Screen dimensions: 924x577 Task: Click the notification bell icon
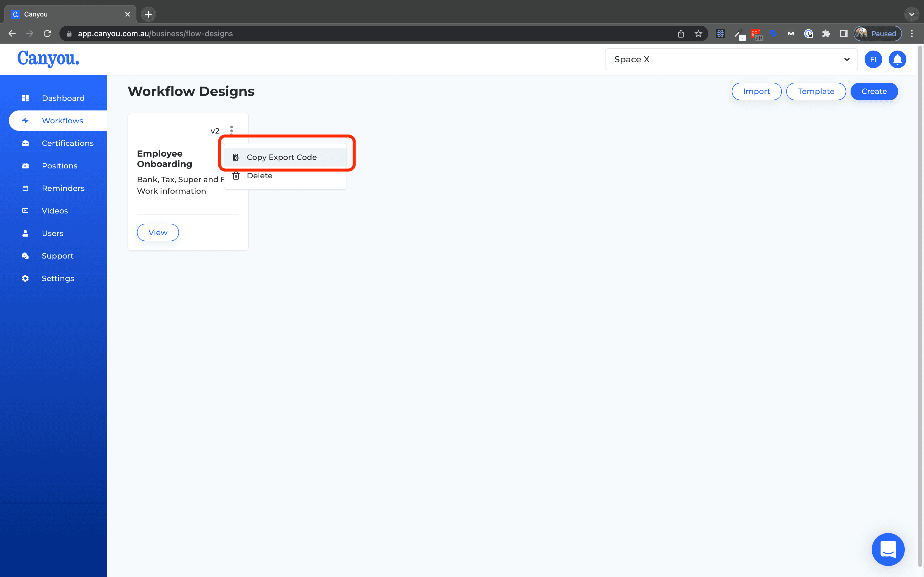(898, 59)
